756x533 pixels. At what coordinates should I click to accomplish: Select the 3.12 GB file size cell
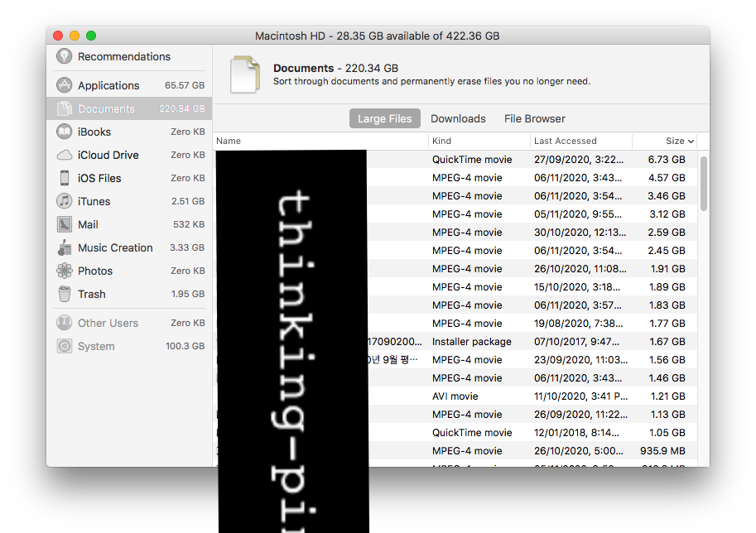click(x=667, y=214)
